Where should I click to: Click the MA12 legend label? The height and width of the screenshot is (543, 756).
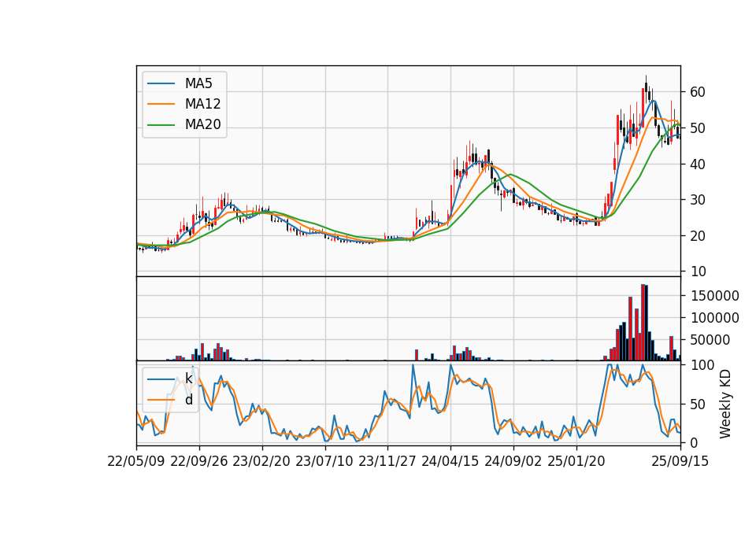[202, 104]
